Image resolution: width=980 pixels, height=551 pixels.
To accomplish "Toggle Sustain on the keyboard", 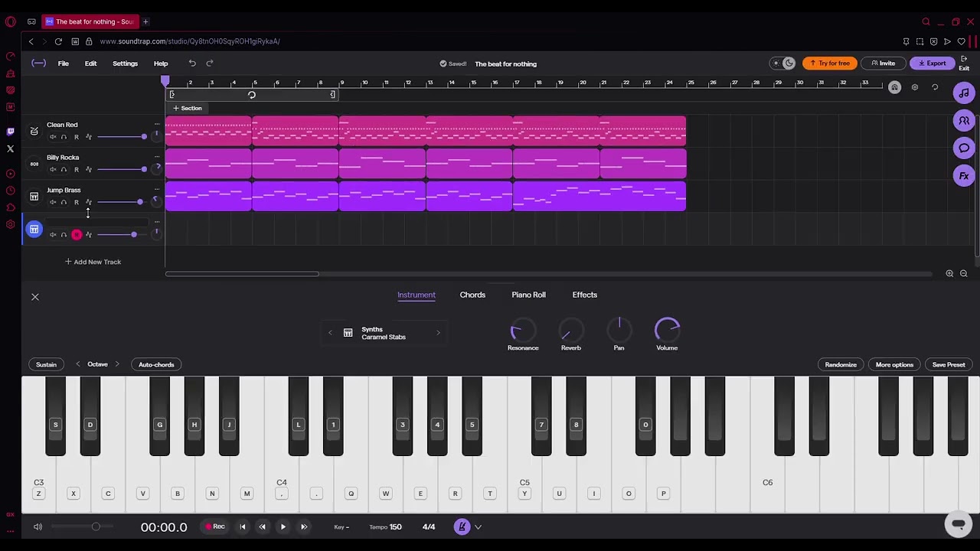I will click(x=46, y=364).
